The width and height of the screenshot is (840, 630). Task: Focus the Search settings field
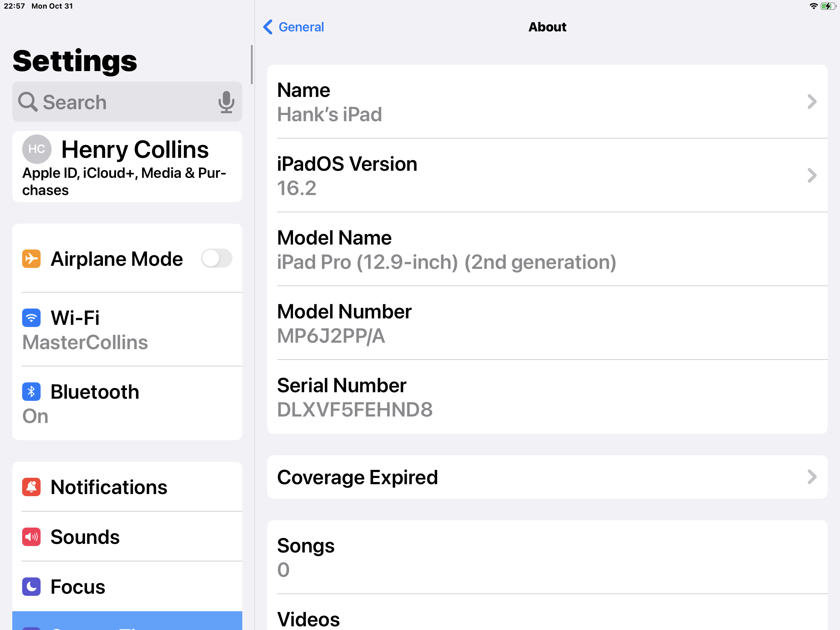127,102
